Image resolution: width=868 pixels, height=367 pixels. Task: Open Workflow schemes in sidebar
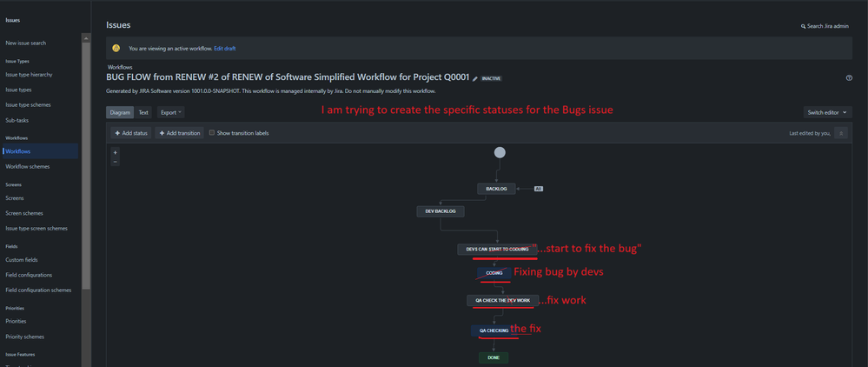[27, 167]
